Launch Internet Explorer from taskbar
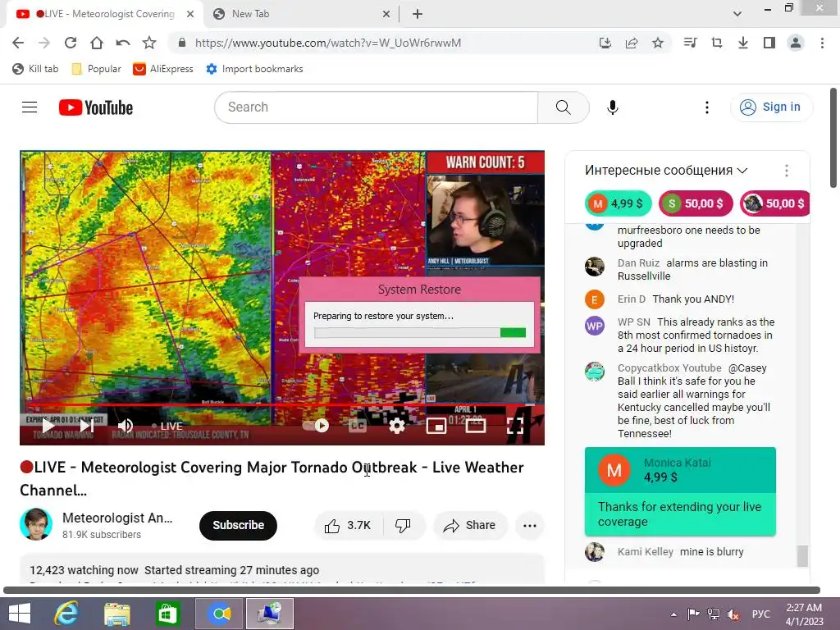This screenshot has width=840, height=630. coord(66,614)
